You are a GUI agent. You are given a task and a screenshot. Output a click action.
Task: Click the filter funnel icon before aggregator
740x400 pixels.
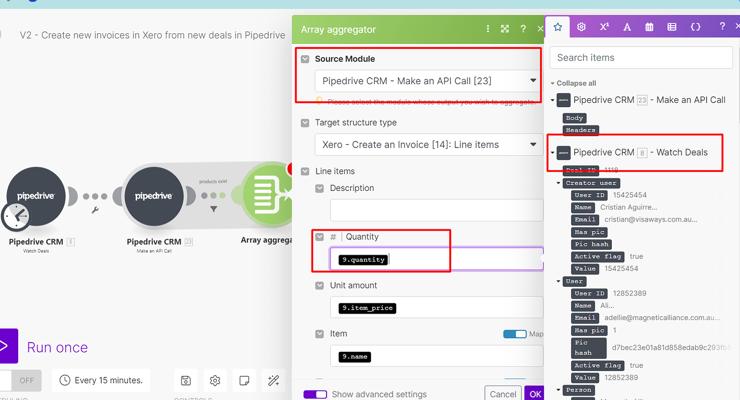(213, 208)
